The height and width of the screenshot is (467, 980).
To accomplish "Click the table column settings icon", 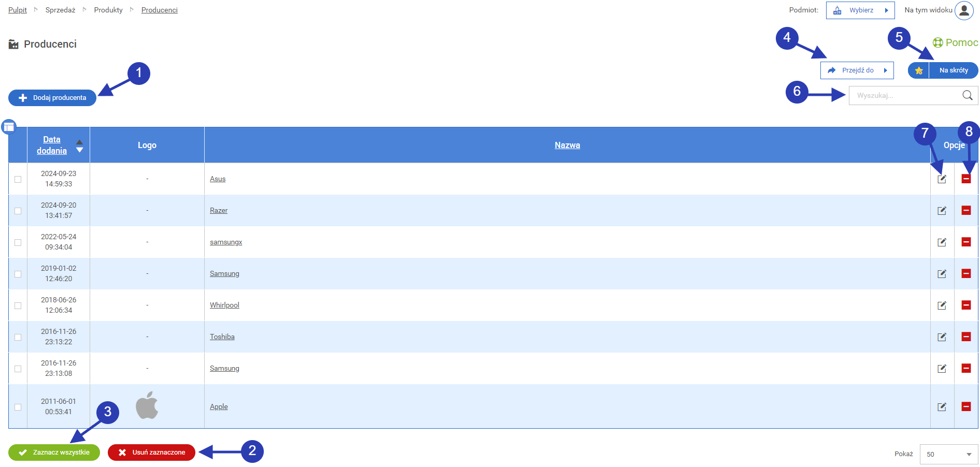I will [x=9, y=127].
